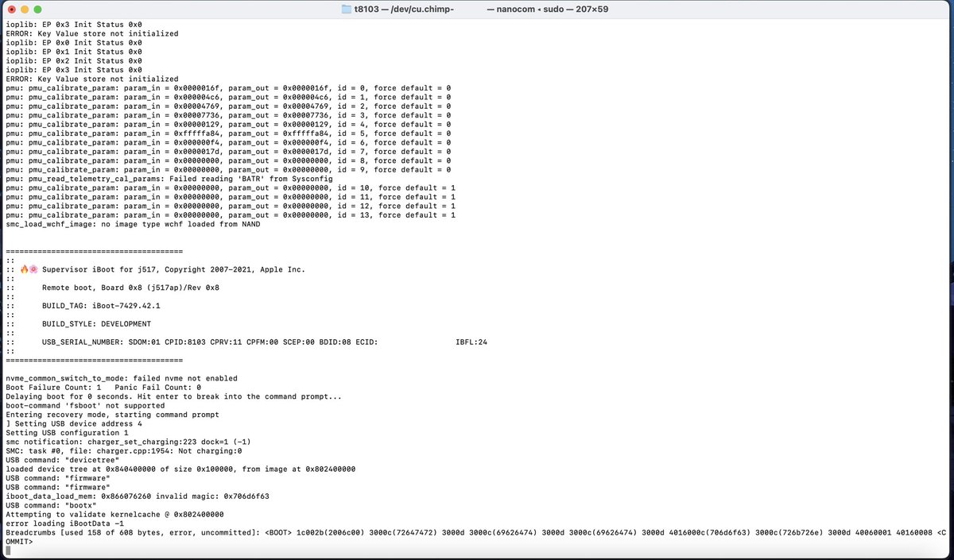The image size is (954, 560).
Task: Click 'loaded device tree at 0x840400000' line
Action: (180, 469)
